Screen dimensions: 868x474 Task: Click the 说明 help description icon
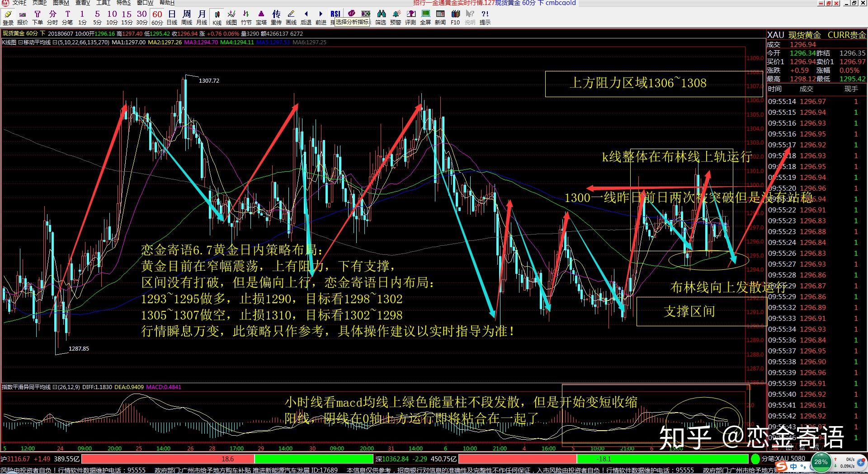(x=470, y=18)
